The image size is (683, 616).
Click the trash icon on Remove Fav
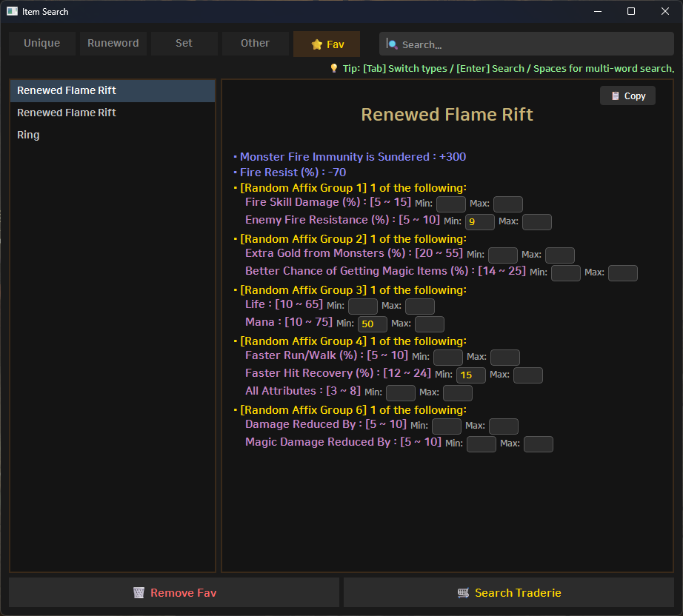coord(139,593)
